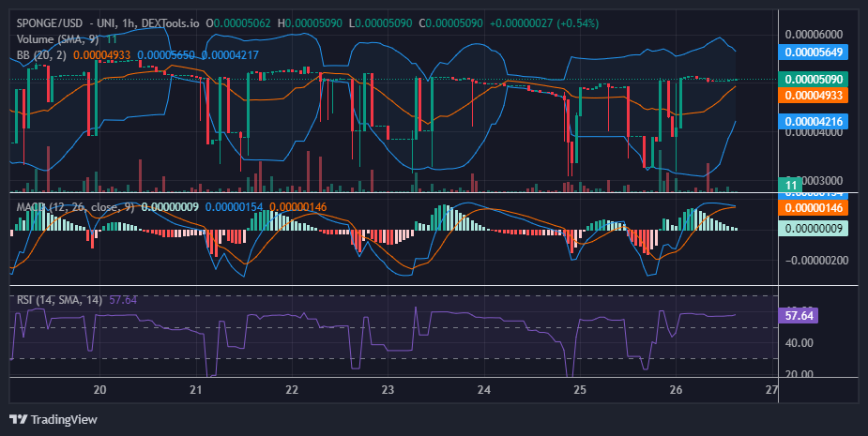Click the open value O0.00005062 in header

click(x=238, y=23)
